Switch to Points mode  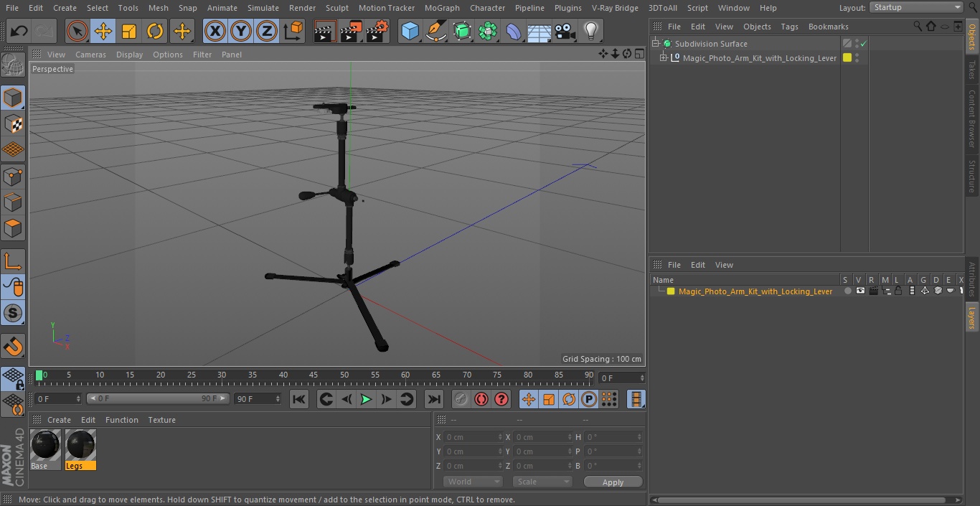(13, 177)
